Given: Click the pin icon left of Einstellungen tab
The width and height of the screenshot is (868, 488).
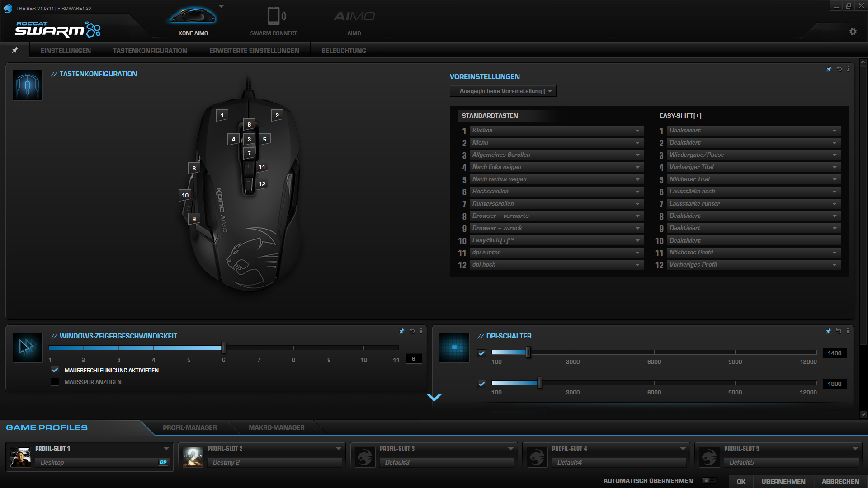Looking at the screenshot, I should pyautogui.click(x=15, y=50).
